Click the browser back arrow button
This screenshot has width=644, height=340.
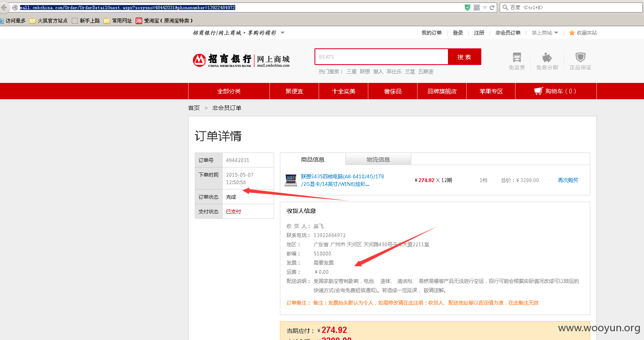tap(4, 7)
